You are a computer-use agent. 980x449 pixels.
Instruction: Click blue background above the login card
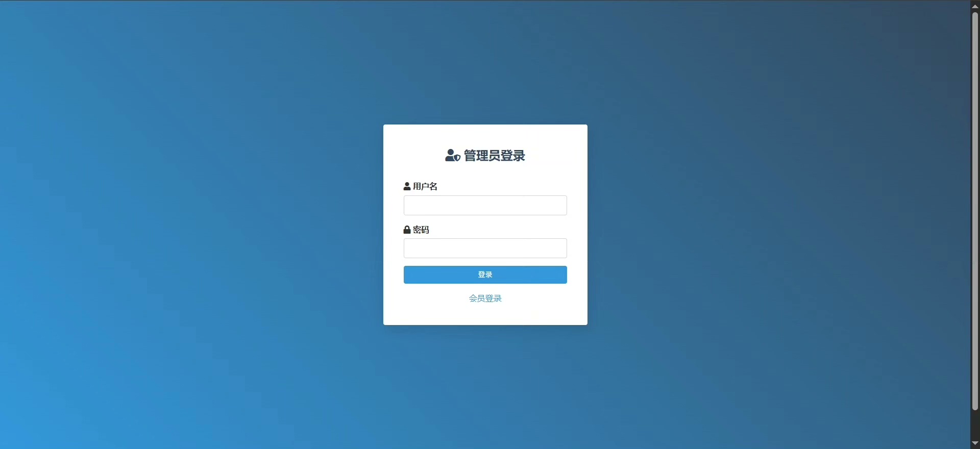pyautogui.click(x=485, y=62)
